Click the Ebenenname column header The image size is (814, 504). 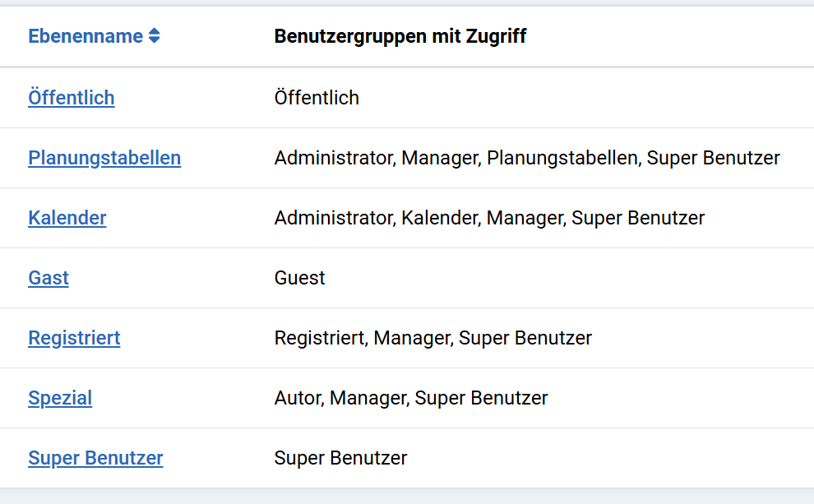[86, 35]
